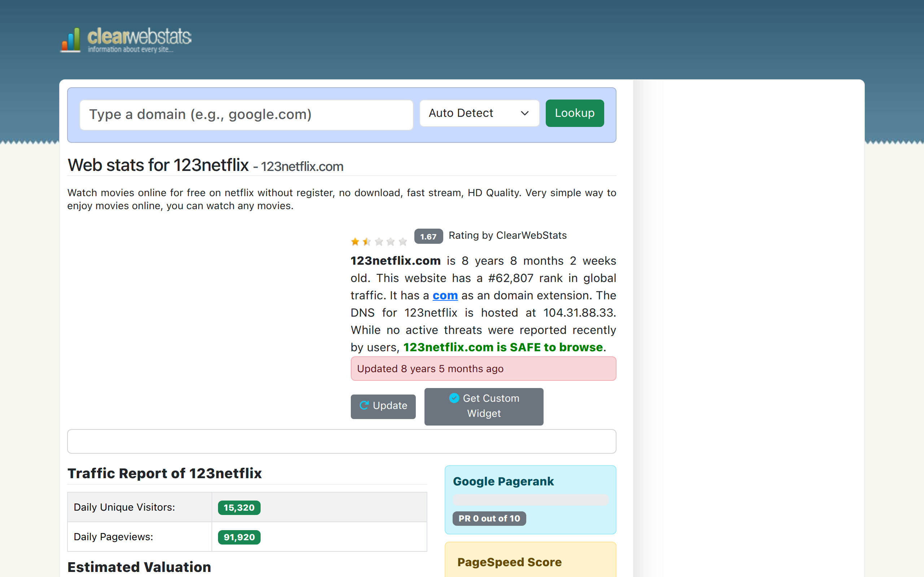Click the 91,920 daily pageviews badge
924x577 pixels.
(x=239, y=537)
